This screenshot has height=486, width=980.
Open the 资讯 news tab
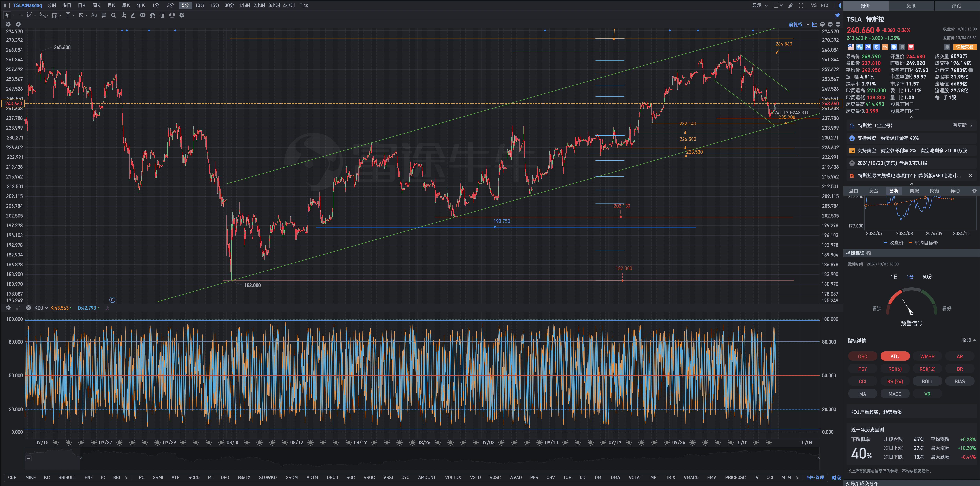click(911, 5)
